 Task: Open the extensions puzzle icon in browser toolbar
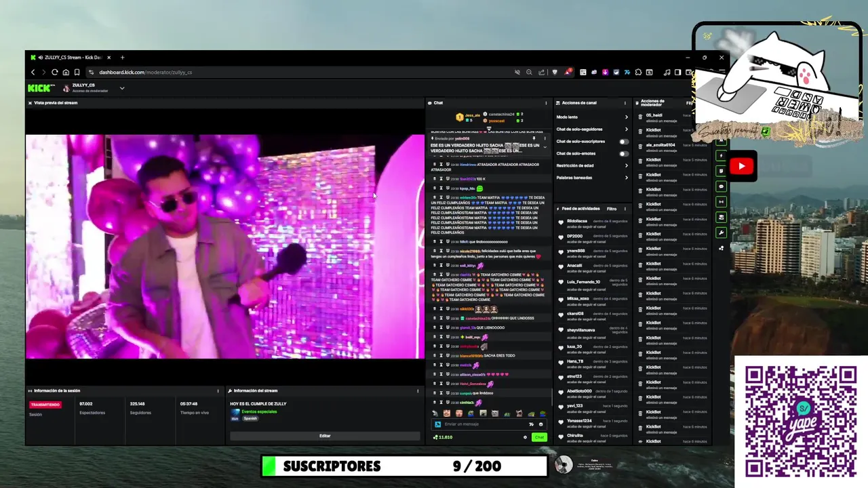click(x=638, y=73)
